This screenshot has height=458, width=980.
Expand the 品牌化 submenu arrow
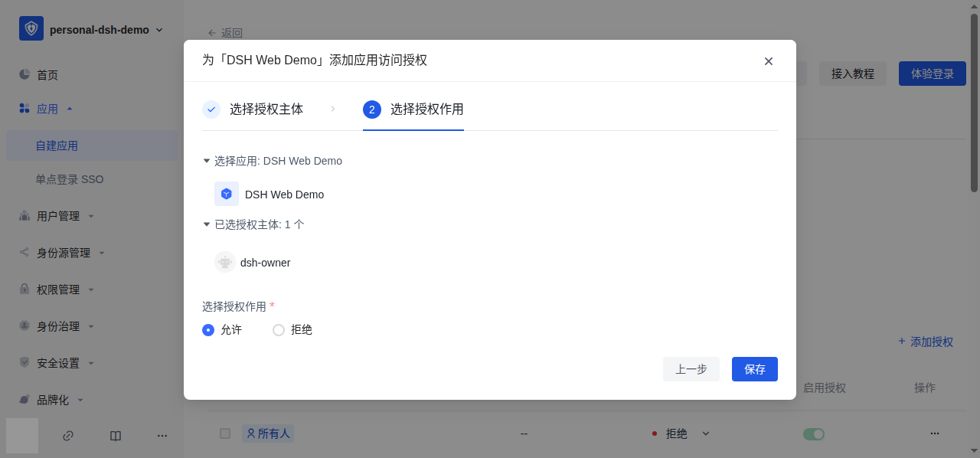[x=80, y=400]
